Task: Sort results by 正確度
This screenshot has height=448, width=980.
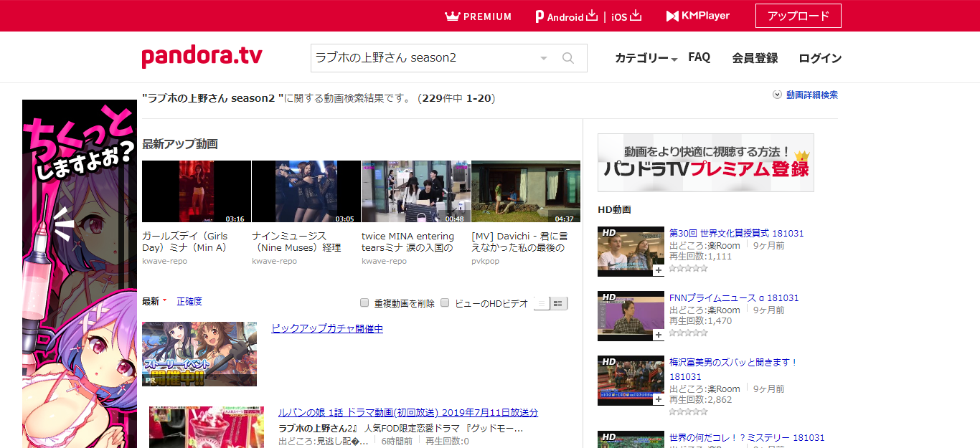Action: point(189,301)
